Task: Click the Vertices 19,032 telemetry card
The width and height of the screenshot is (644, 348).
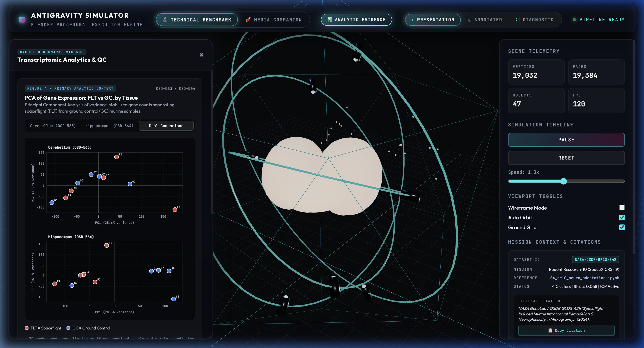Action: 536,72
